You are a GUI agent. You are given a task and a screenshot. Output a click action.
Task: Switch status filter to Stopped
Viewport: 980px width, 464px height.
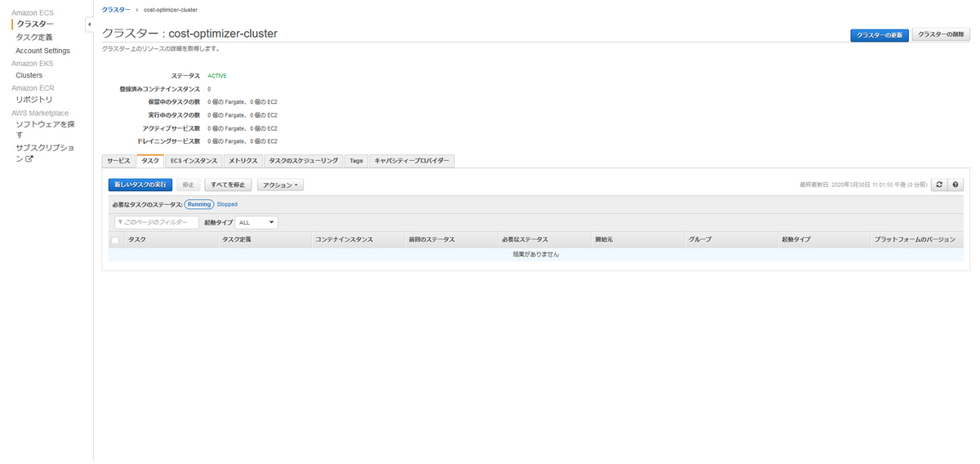pyautogui.click(x=227, y=204)
